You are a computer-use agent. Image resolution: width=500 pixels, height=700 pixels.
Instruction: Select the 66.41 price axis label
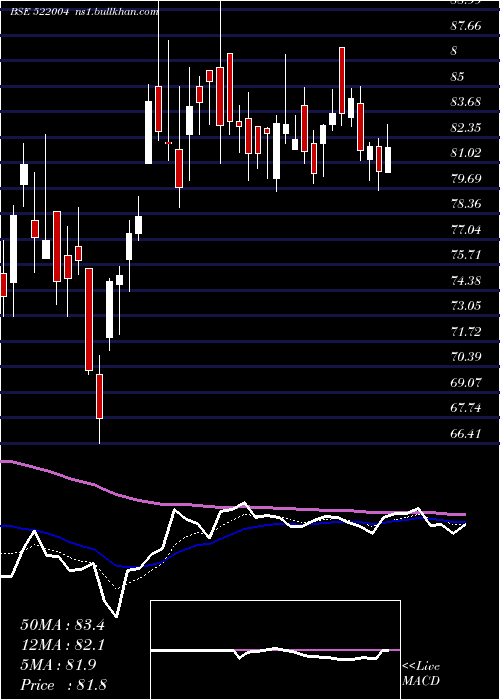[x=466, y=433]
